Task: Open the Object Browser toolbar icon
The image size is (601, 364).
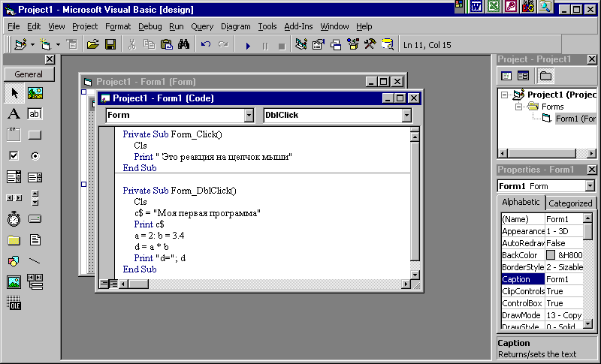Action: click(x=353, y=45)
